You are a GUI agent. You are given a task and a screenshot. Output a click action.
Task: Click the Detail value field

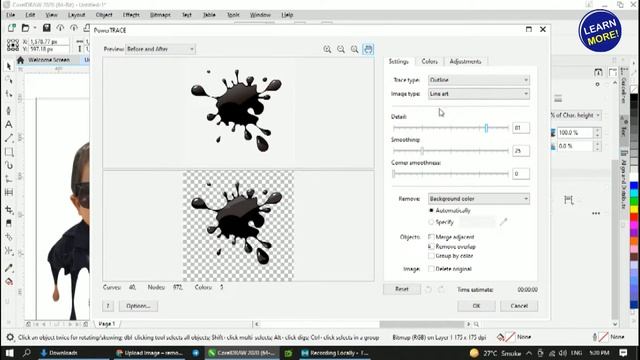(x=521, y=128)
